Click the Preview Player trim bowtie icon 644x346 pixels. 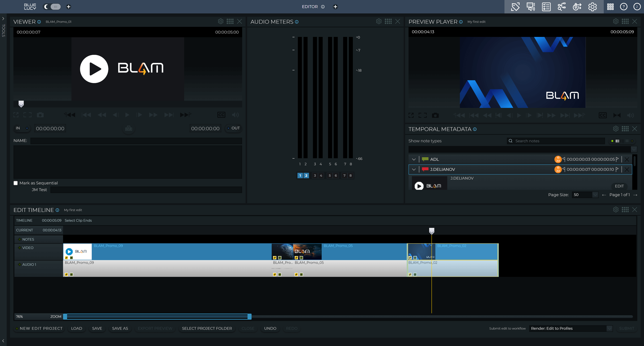(x=617, y=115)
